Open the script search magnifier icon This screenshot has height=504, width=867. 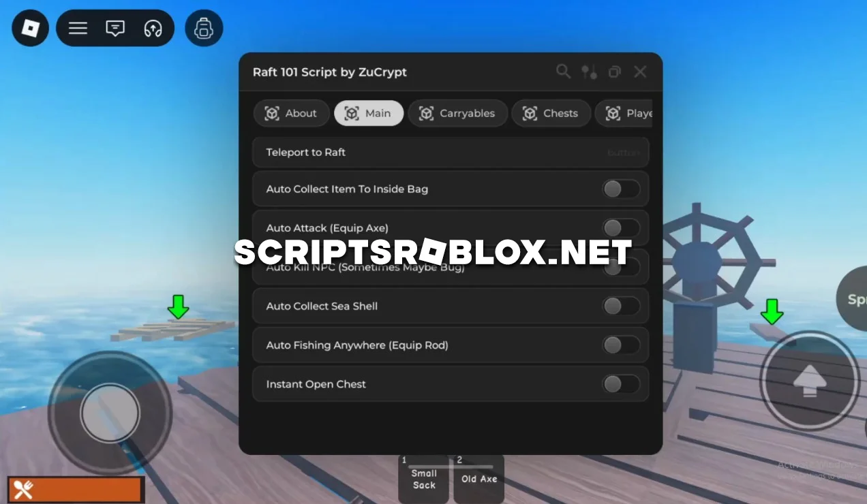[x=563, y=72]
